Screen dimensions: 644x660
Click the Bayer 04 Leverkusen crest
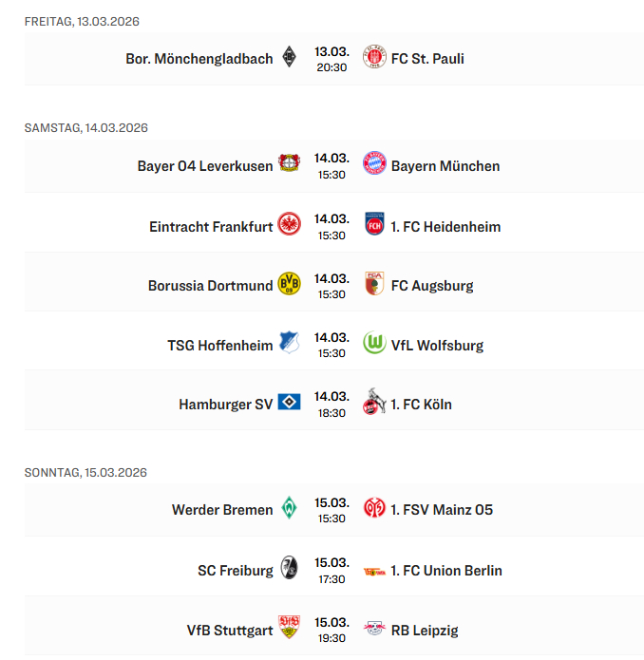pos(289,165)
